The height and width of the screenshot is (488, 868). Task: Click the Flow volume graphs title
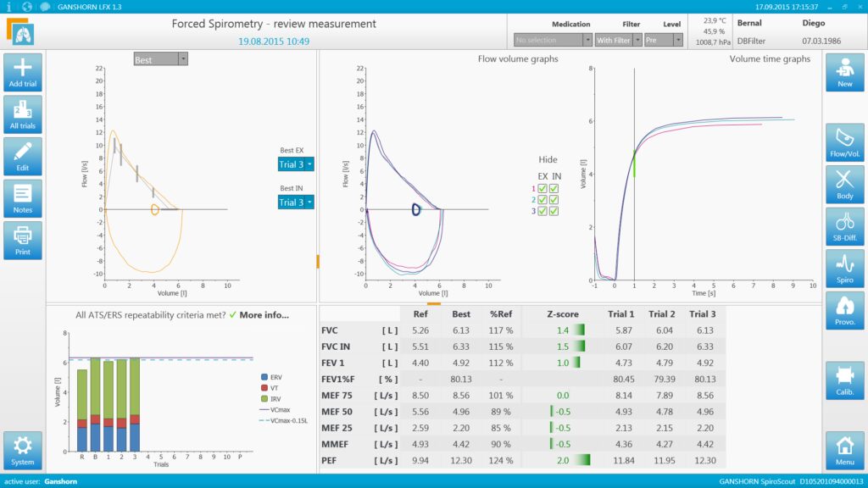pos(518,58)
